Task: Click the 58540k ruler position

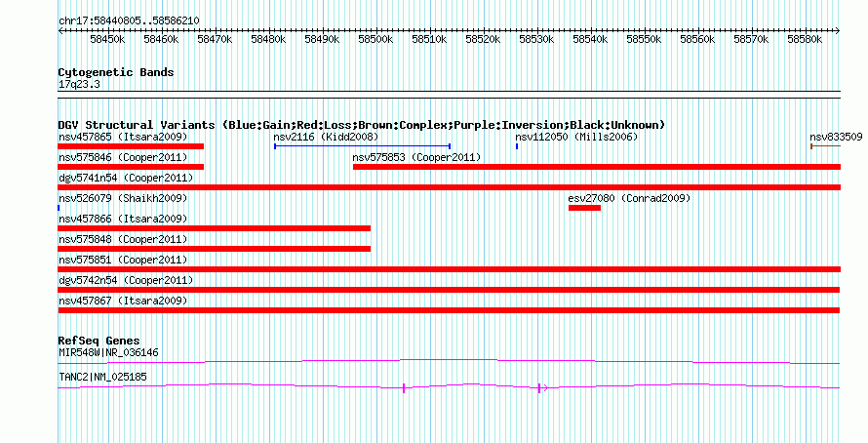Action: tap(590, 39)
